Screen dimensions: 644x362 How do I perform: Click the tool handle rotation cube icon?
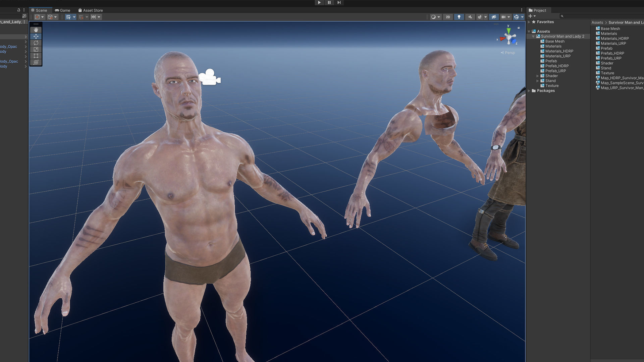point(50,17)
